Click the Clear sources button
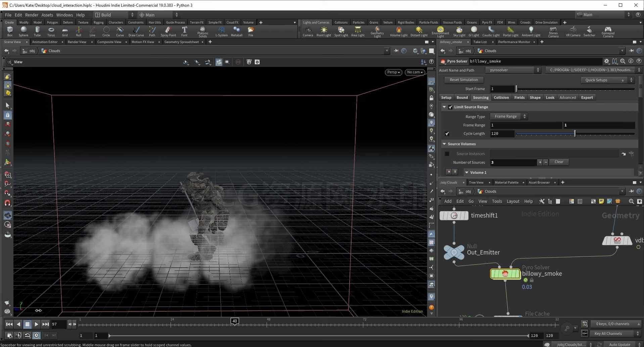The image size is (644, 347). (x=559, y=162)
